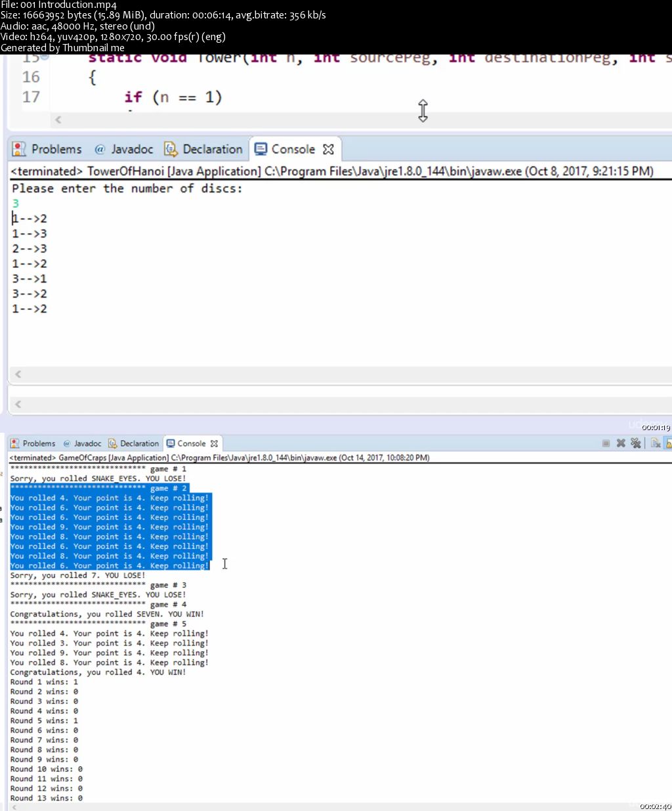Image resolution: width=672 pixels, height=811 pixels.
Task: Click code line number 17
Action: click(31, 97)
